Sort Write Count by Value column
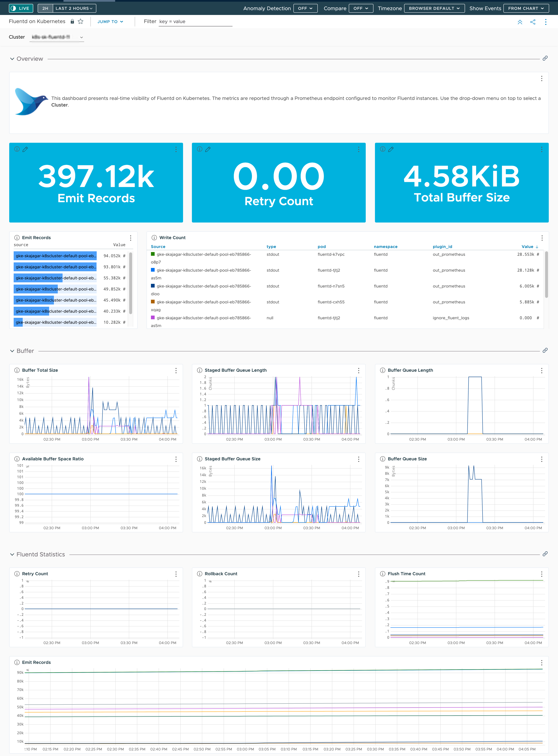Viewport: 558px width, 756px height. [530, 247]
